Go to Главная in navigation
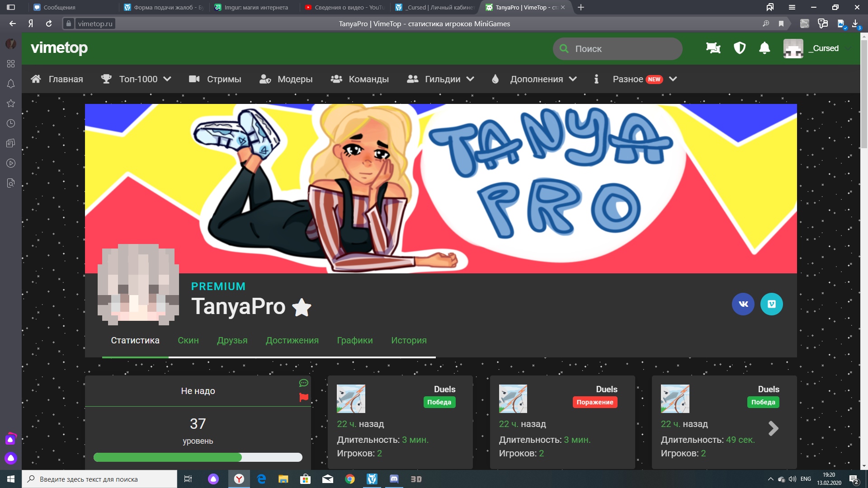This screenshot has height=488, width=868. click(57, 79)
